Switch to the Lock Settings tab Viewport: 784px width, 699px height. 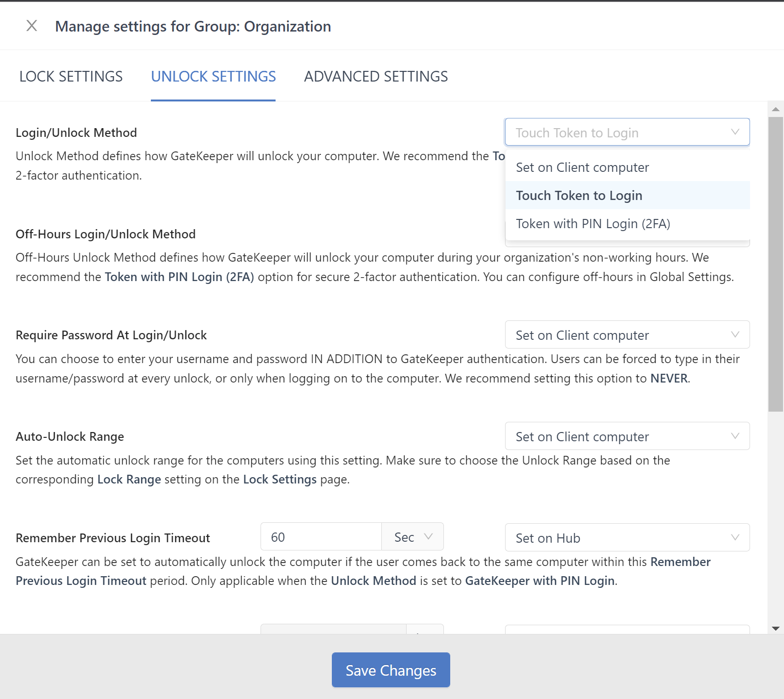[71, 77]
